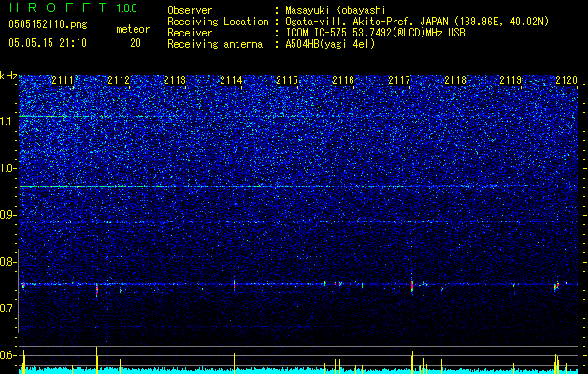The width and height of the screenshot is (588, 374).
Task: Click the yellow spike under 2117 in level graph
Action: tap(412, 362)
